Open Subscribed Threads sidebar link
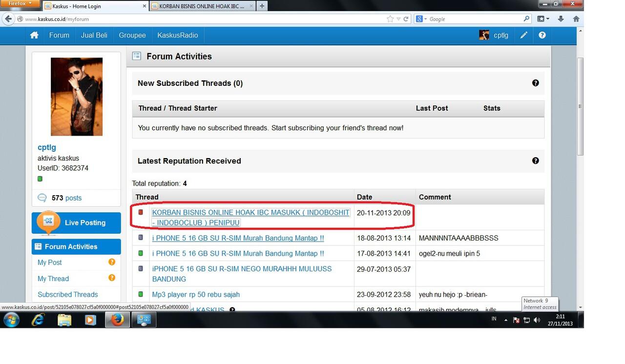The height and width of the screenshot is (364, 625). [68, 294]
